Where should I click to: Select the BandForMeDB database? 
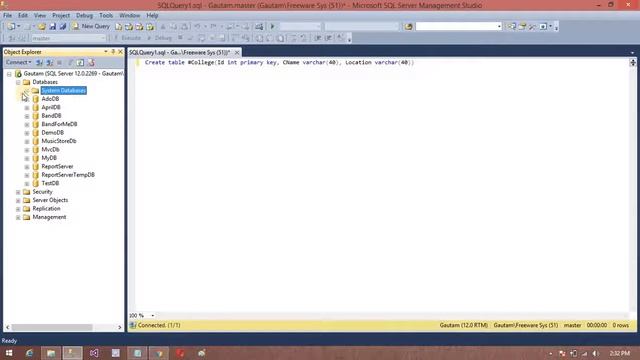point(59,124)
